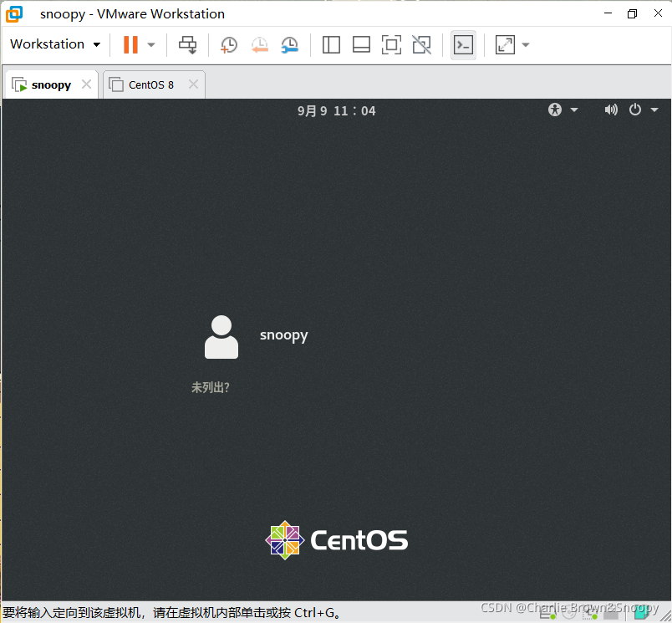Send Ctrl+Alt+Del to the virtual machine

pyautogui.click(x=188, y=44)
